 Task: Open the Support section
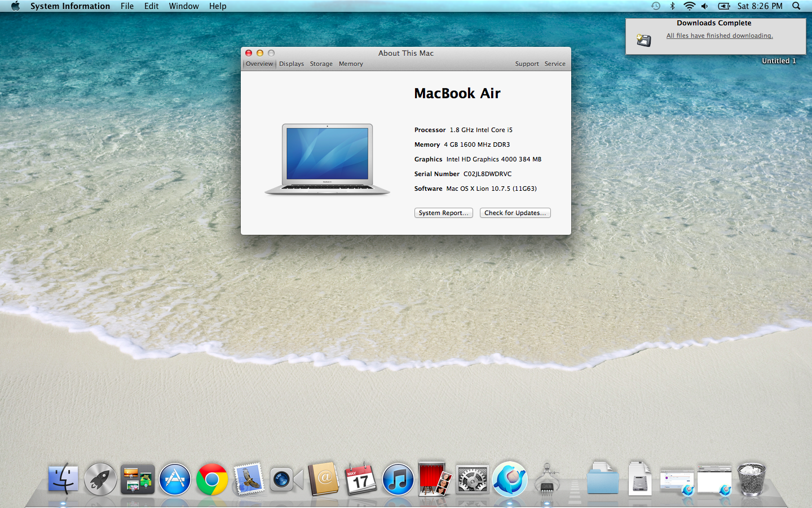527,64
